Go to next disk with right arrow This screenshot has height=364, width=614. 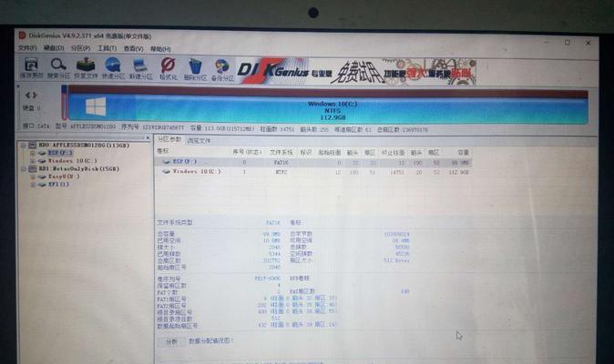(35, 95)
